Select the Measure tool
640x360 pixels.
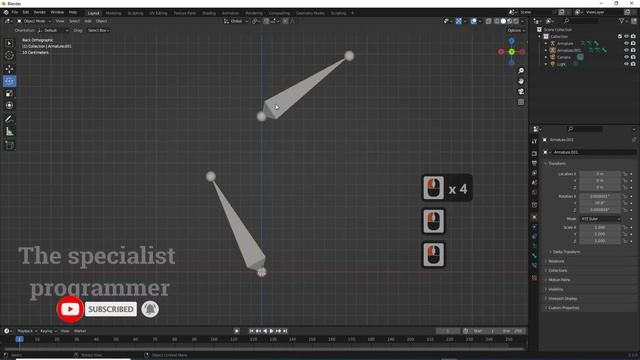(x=9, y=132)
